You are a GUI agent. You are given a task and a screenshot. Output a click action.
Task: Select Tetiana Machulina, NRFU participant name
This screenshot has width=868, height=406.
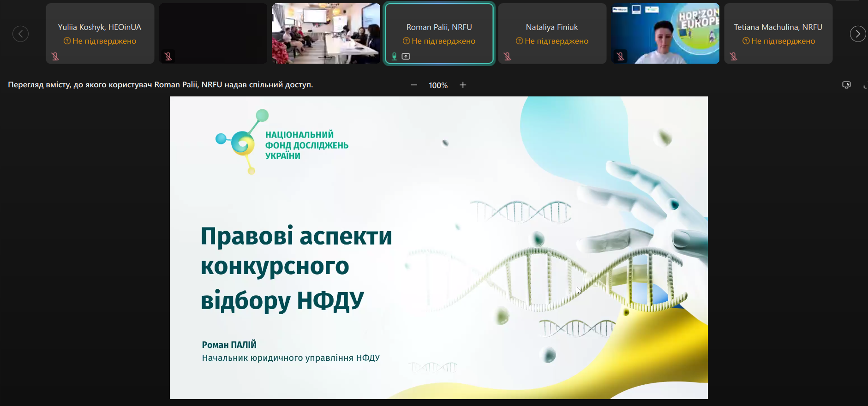[778, 27]
